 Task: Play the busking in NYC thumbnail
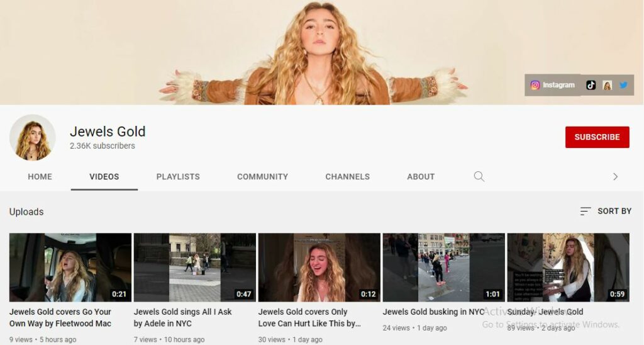point(443,268)
